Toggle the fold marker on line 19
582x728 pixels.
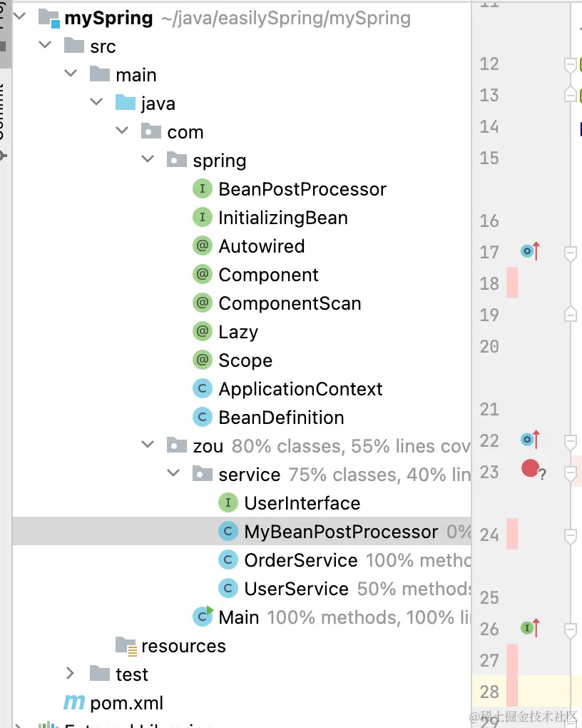[x=570, y=314]
